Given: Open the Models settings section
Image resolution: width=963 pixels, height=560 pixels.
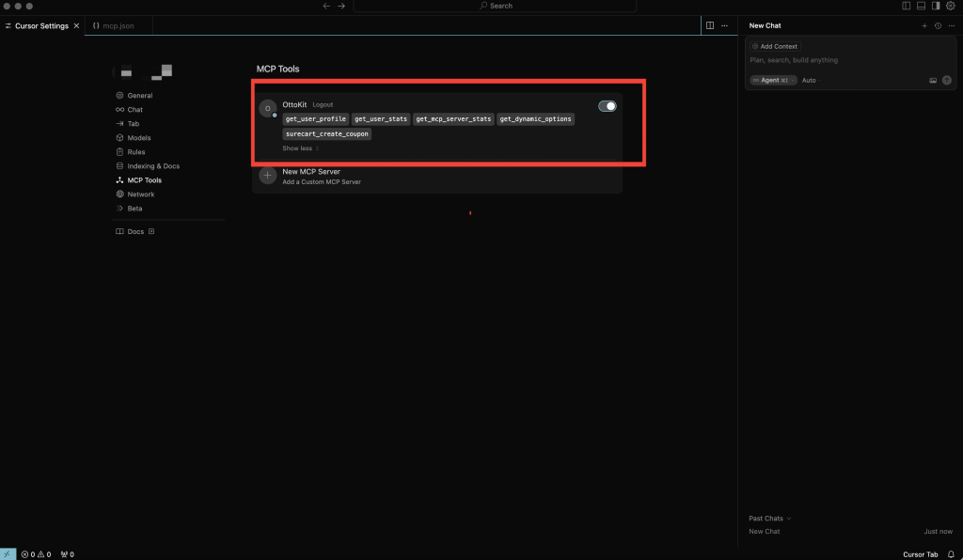Looking at the screenshot, I should click(x=138, y=138).
